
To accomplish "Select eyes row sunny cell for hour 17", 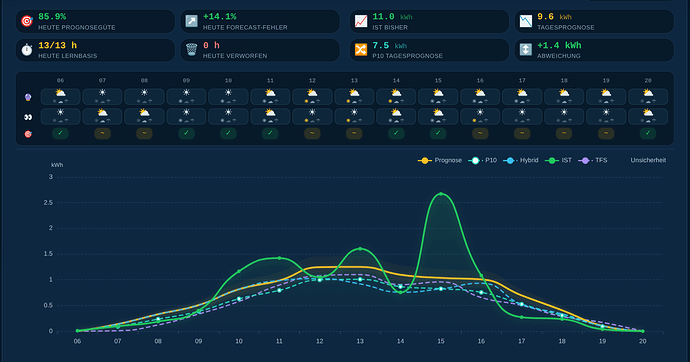I will click(522, 117).
